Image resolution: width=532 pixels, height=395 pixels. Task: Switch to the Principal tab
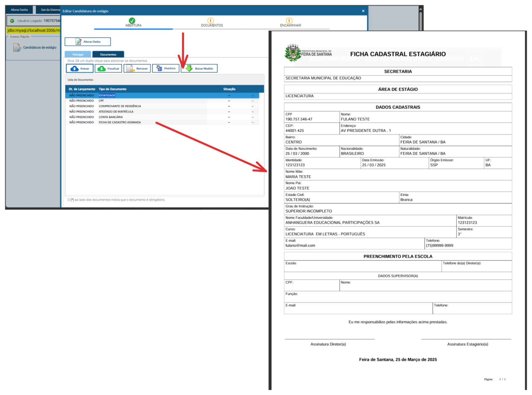coord(78,55)
